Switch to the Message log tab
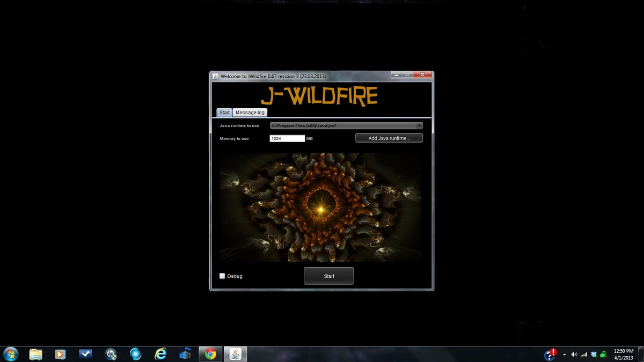The image size is (644, 362). point(250,112)
